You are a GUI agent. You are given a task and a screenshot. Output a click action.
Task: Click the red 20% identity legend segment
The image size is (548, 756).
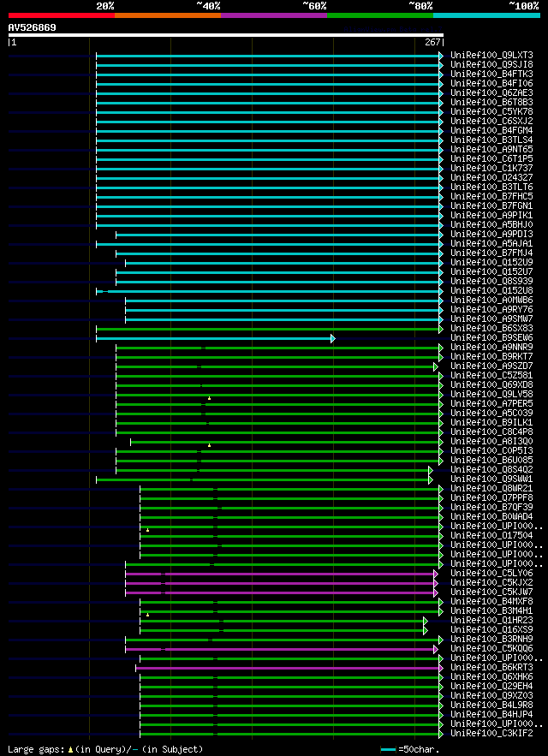click(x=62, y=15)
